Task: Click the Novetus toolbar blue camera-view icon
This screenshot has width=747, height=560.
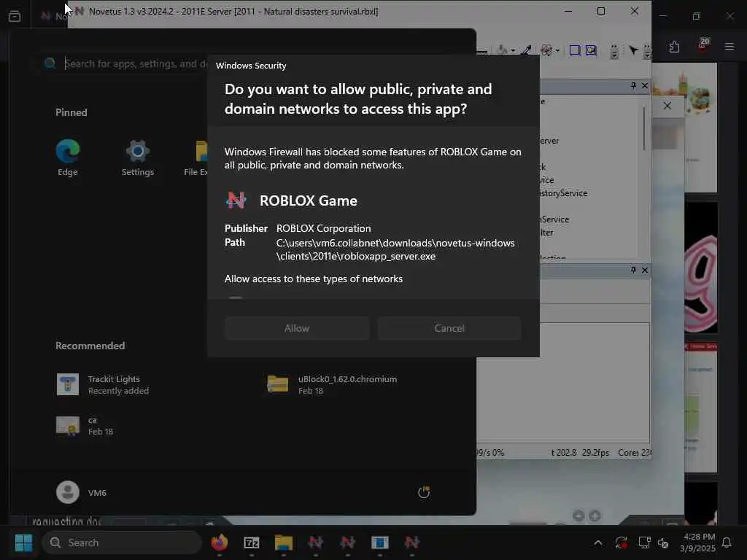Action: [591, 50]
